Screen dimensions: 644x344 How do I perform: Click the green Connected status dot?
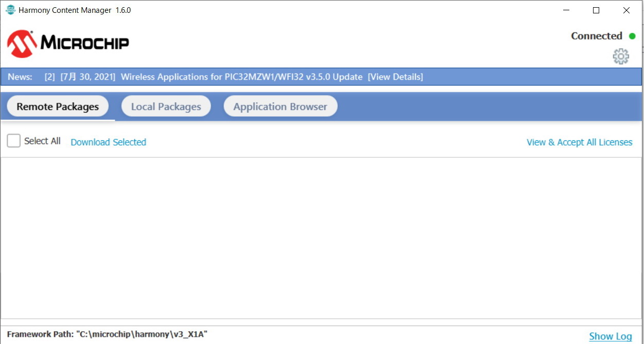click(x=632, y=36)
